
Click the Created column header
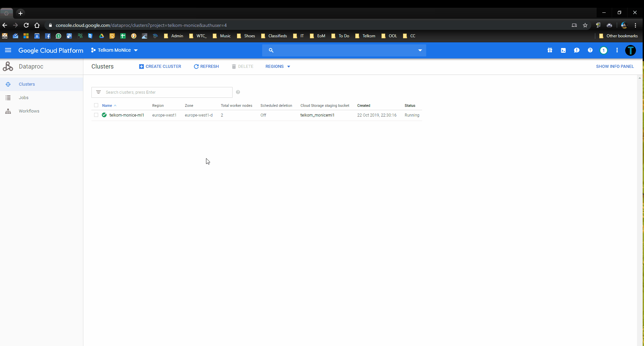(x=364, y=105)
